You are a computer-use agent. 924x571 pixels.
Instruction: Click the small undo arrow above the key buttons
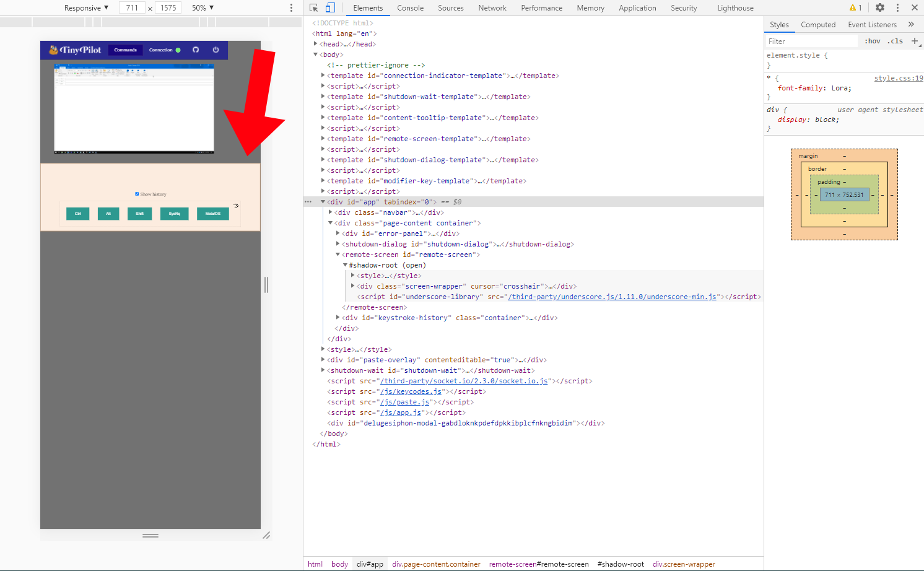pos(235,205)
